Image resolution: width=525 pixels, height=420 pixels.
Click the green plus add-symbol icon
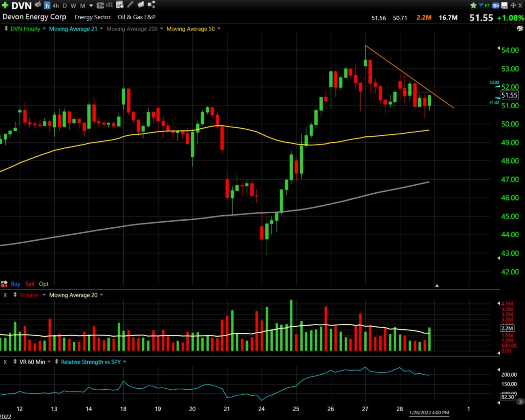(x=5, y=5)
